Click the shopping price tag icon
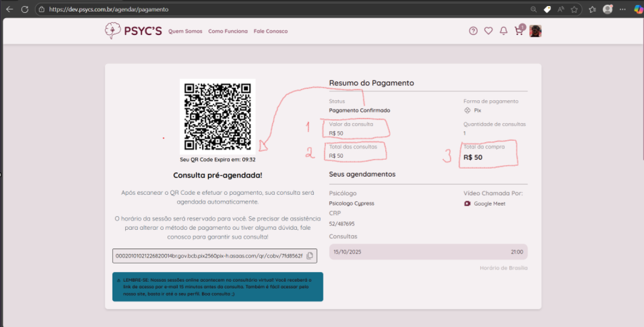 (547, 10)
